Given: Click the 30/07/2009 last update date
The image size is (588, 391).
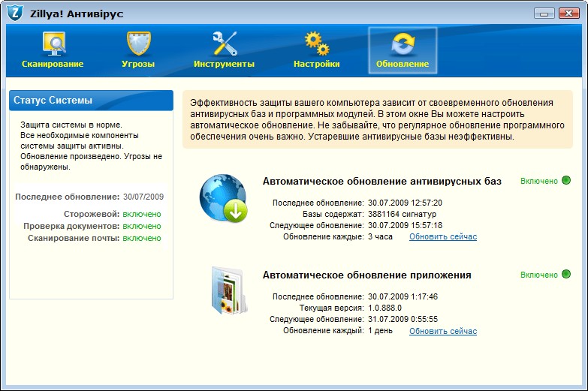Looking at the screenshot, I should coord(143,197).
